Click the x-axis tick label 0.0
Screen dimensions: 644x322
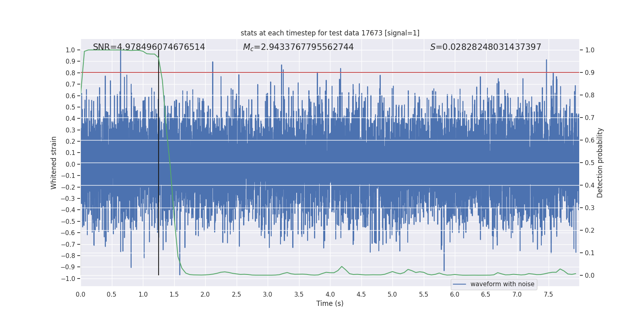80,294
